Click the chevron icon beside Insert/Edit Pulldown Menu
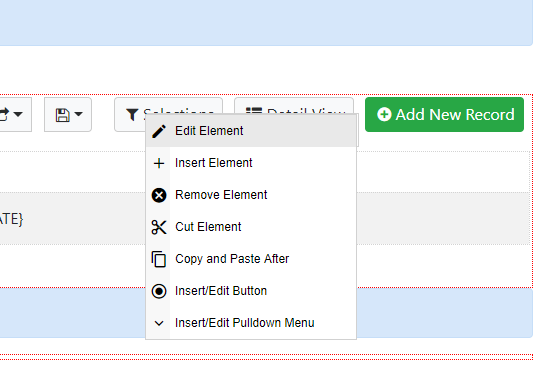This screenshot has width=541, height=382. pos(159,323)
